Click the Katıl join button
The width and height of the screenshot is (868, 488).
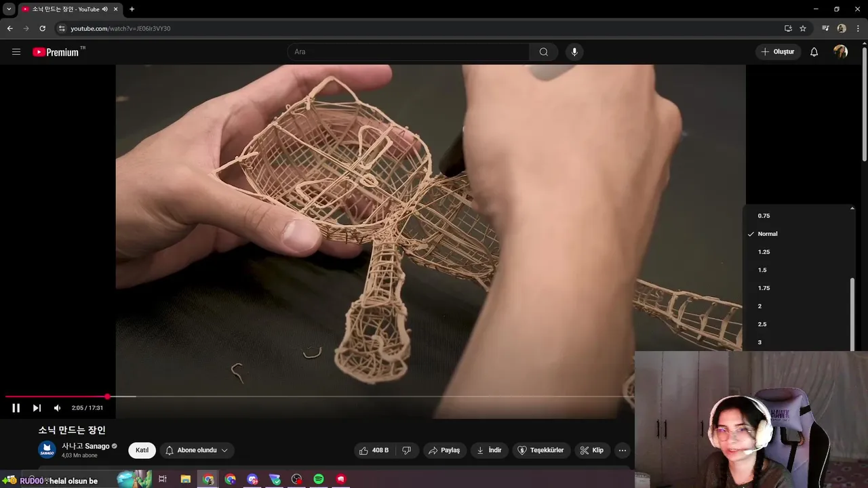click(x=142, y=450)
